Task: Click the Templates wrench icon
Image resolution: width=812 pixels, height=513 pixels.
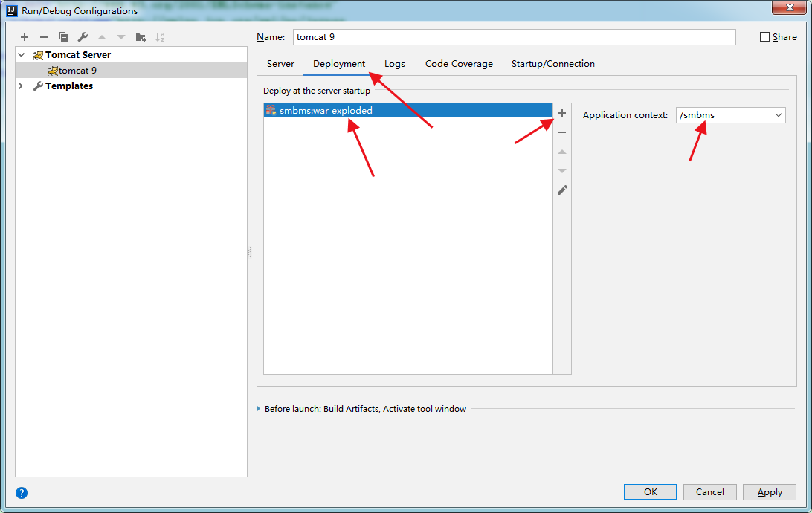Action: coord(38,86)
